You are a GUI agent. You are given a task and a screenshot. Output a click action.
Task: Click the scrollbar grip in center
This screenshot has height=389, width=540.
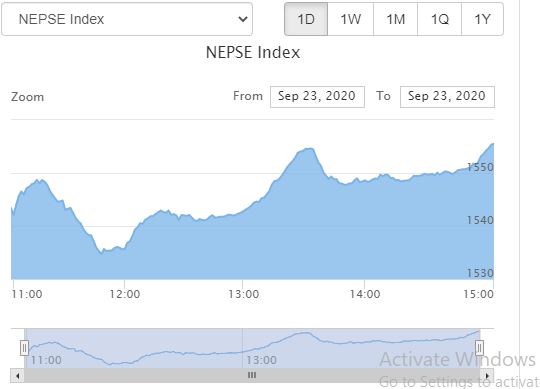252,375
